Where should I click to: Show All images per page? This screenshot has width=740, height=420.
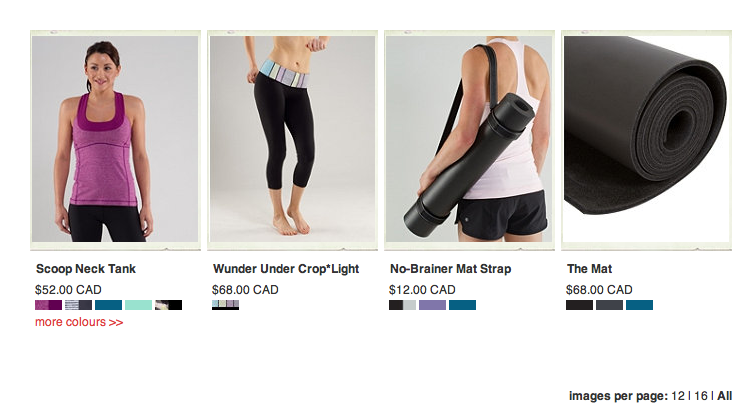[724, 396]
